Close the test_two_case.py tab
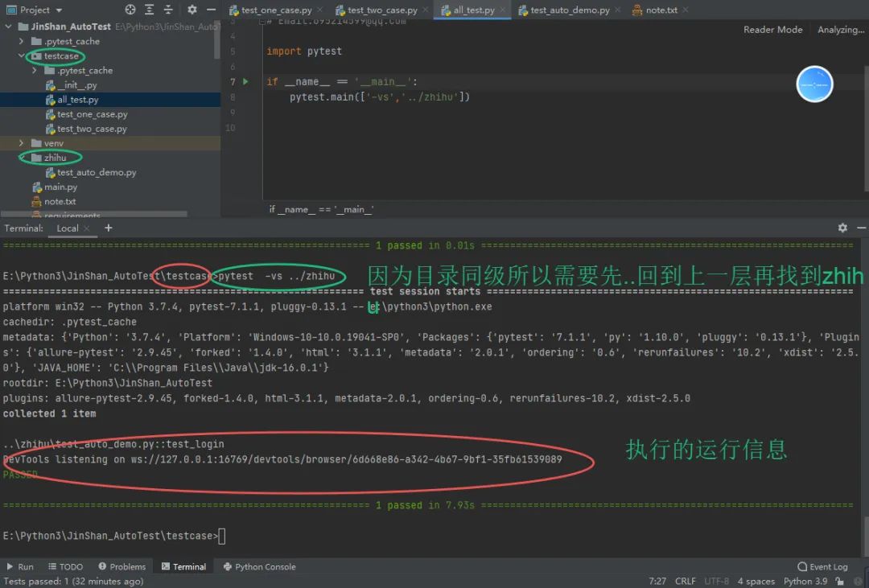 pyautogui.click(x=425, y=10)
